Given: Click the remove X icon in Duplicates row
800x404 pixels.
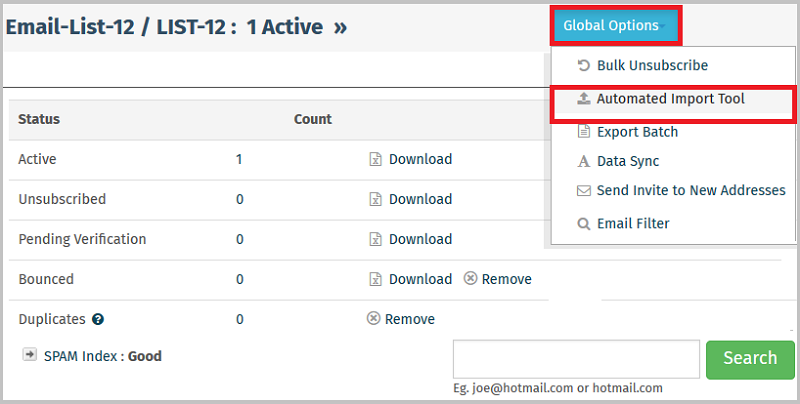Looking at the screenshot, I should click(x=373, y=318).
